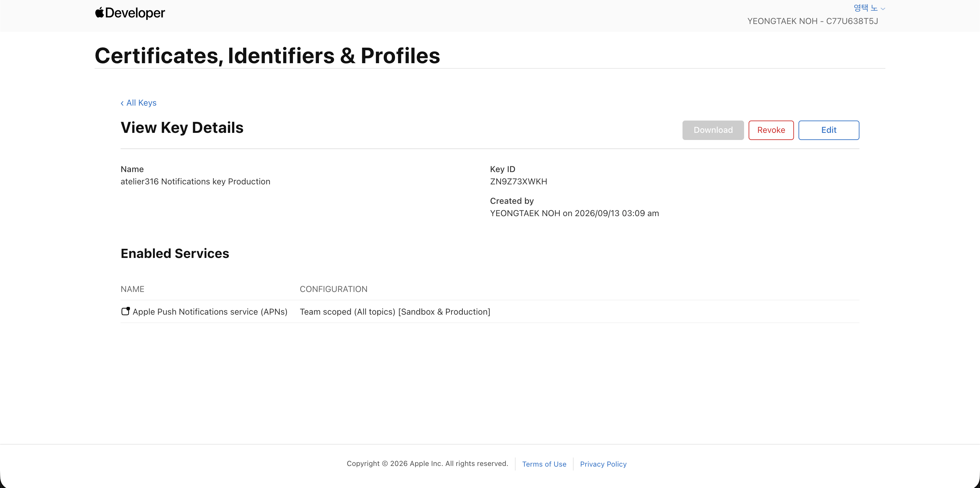
Task: Click the team ID YEONGTAEK NOH - C77U638T5J
Action: click(x=812, y=21)
